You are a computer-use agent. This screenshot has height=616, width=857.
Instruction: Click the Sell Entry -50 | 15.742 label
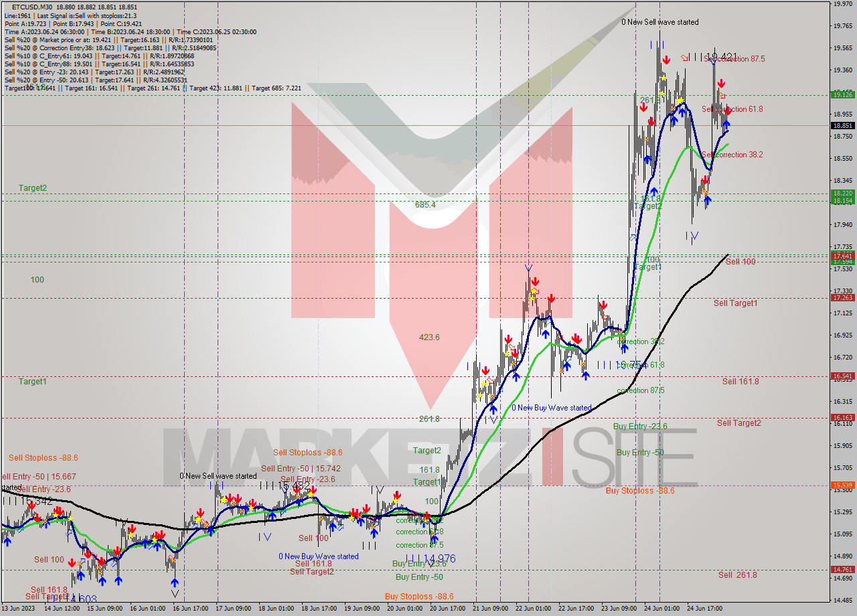click(x=301, y=469)
